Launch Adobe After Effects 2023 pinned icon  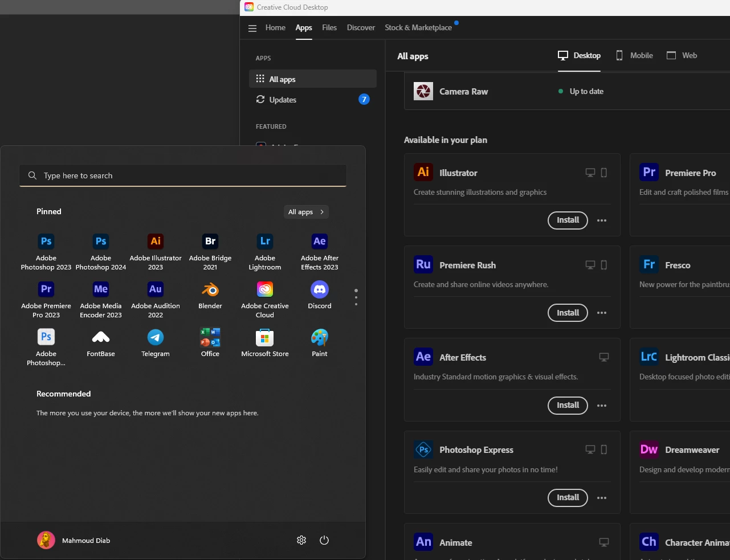pyautogui.click(x=320, y=252)
